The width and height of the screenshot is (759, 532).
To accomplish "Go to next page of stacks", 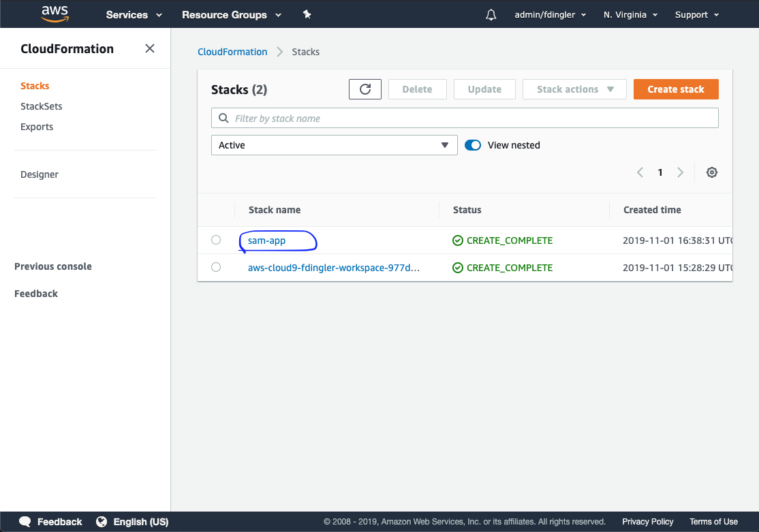I will pos(680,172).
